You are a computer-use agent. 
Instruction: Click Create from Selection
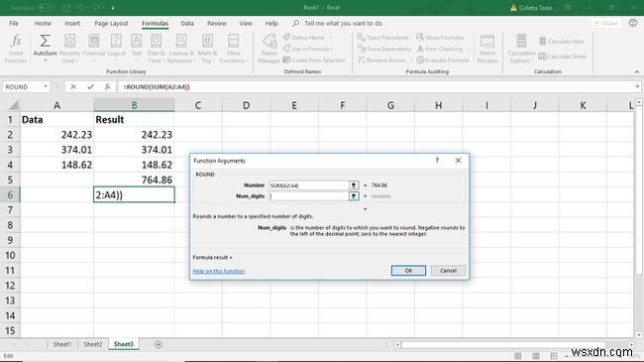tap(314, 60)
